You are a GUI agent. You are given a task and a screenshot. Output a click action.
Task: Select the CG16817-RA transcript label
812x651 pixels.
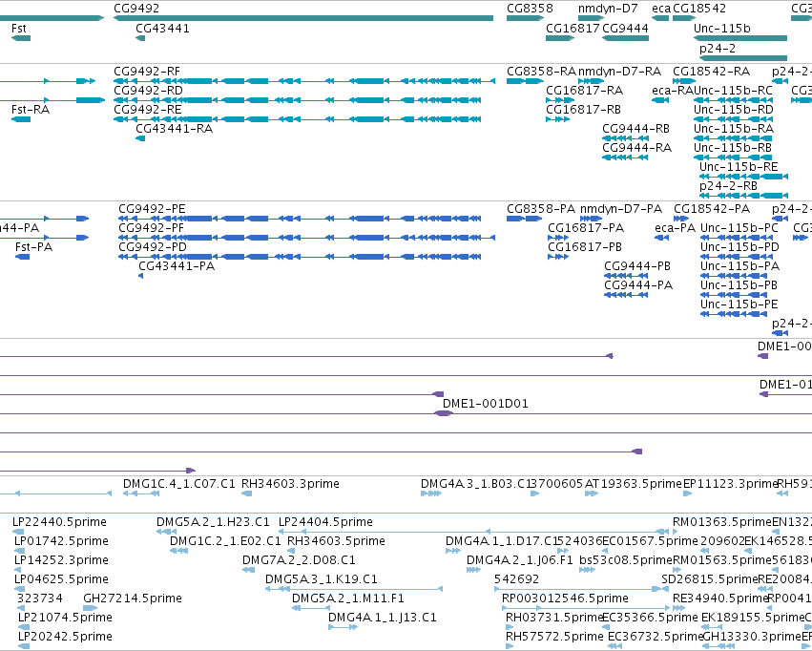(x=585, y=91)
